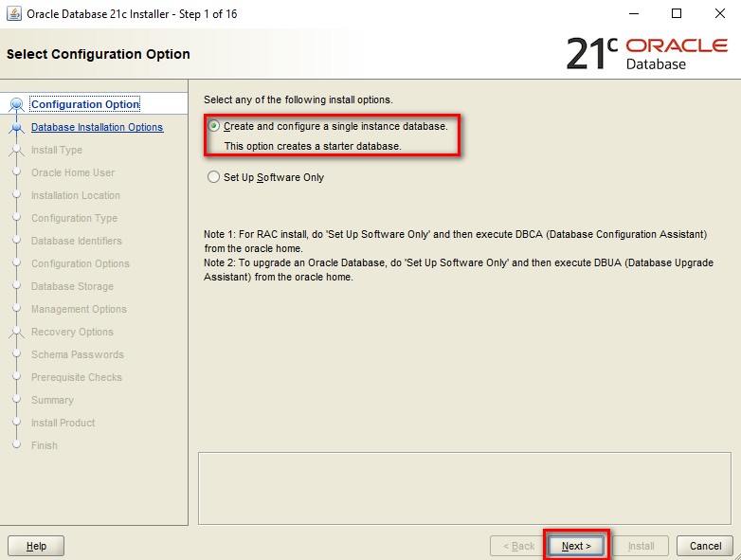Select 'Create and configure a single instance database' radio
741x560 pixels.
[x=213, y=126]
